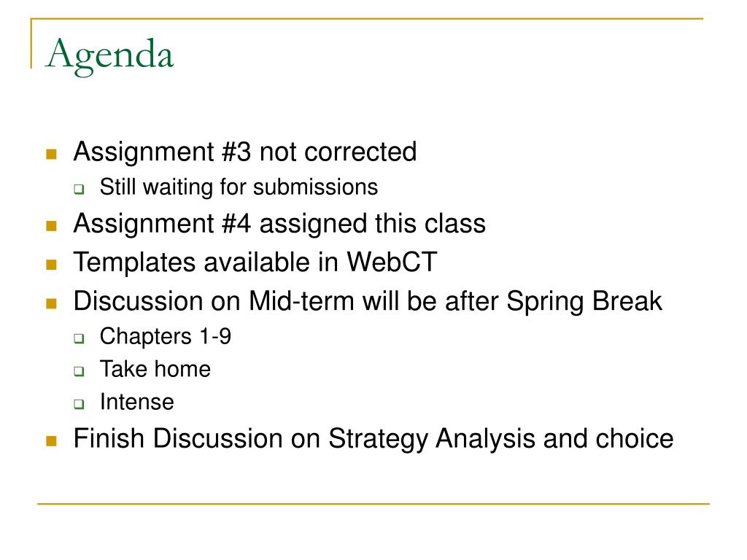Click the yellow bullet beside Templates line
This screenshot has width=747, height=560.
pos(52,264)
